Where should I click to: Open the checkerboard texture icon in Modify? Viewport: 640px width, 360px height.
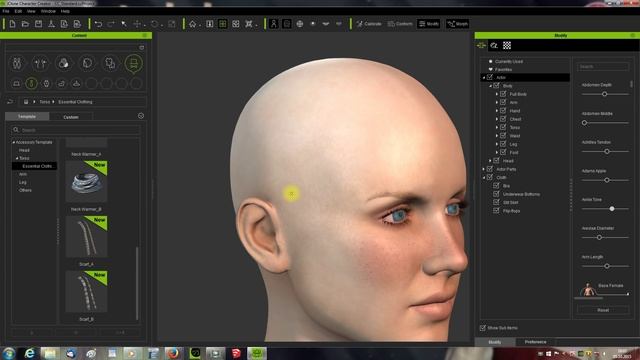click(507, 45)
